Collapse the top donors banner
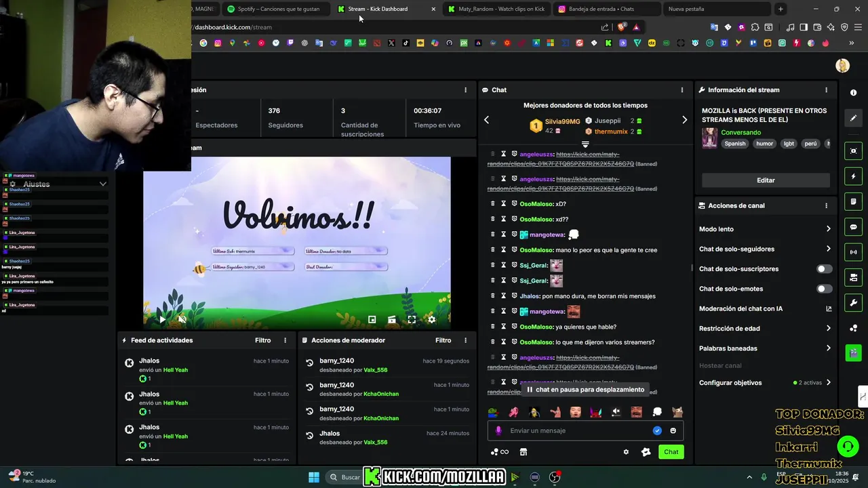The image size is (868, 488). coord(585,144)
